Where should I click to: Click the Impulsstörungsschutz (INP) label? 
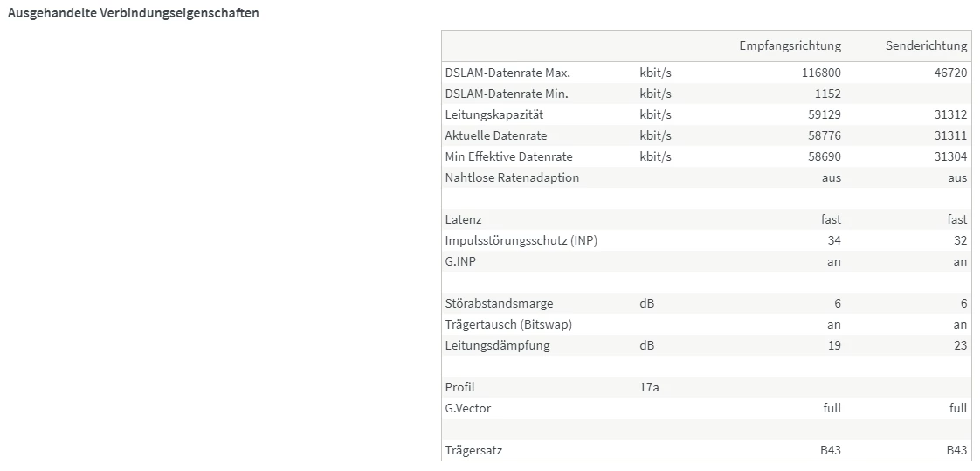coord(521,240)
